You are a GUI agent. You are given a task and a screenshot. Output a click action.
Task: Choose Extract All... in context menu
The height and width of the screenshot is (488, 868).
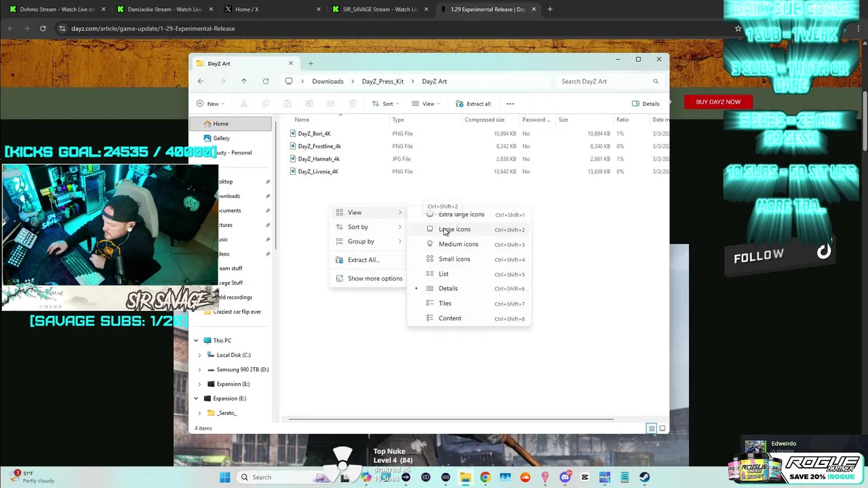(368, 260)
